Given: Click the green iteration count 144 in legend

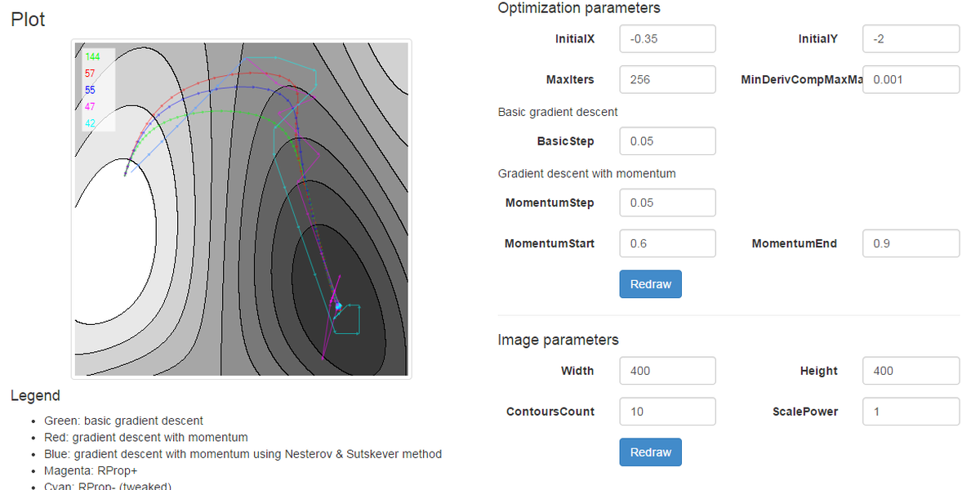Looking at the screenshot, I should click(92, 57).
